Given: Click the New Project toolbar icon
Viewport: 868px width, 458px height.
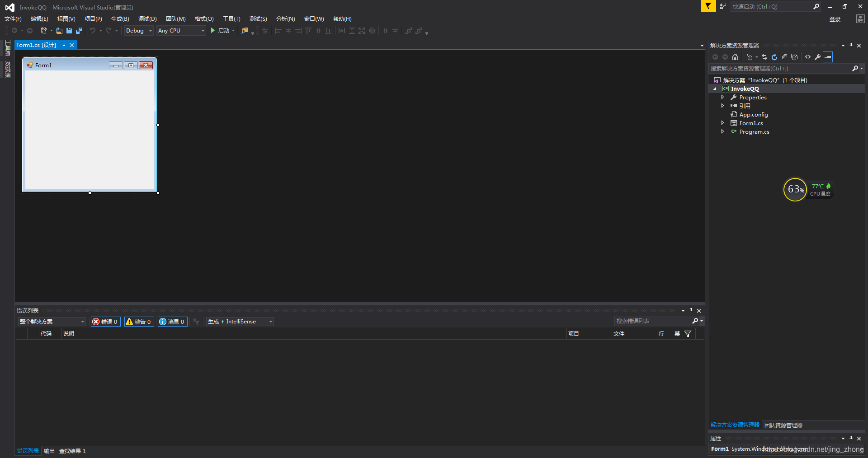Looking at the screenshot, I should coord(43,31).
